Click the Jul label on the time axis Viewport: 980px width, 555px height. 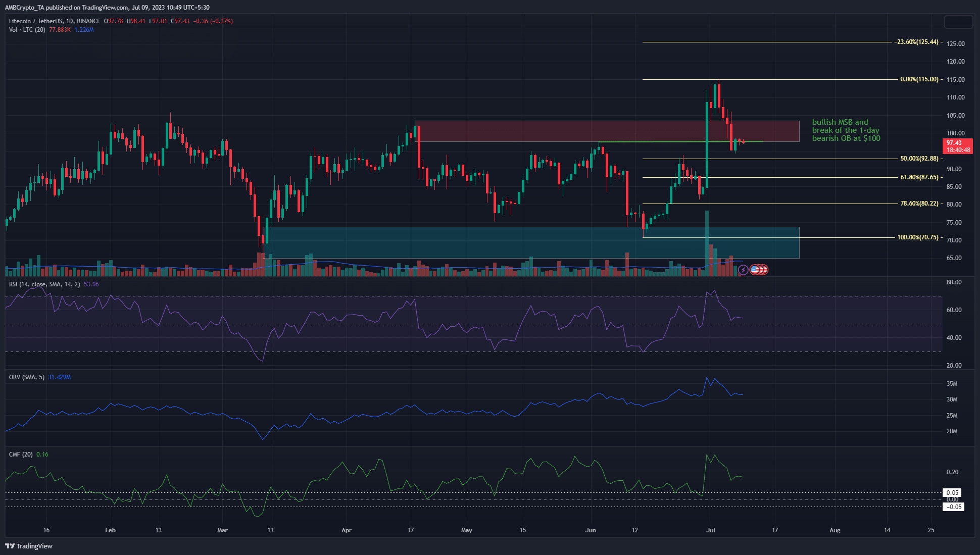click(x=711, y=530)
